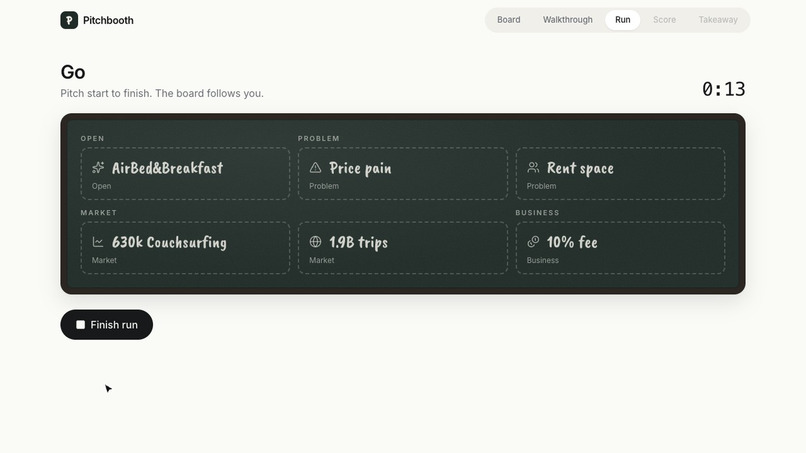
Task: Click the 'Market' label under 630k Couchsurfing
Action: [104, 260]
